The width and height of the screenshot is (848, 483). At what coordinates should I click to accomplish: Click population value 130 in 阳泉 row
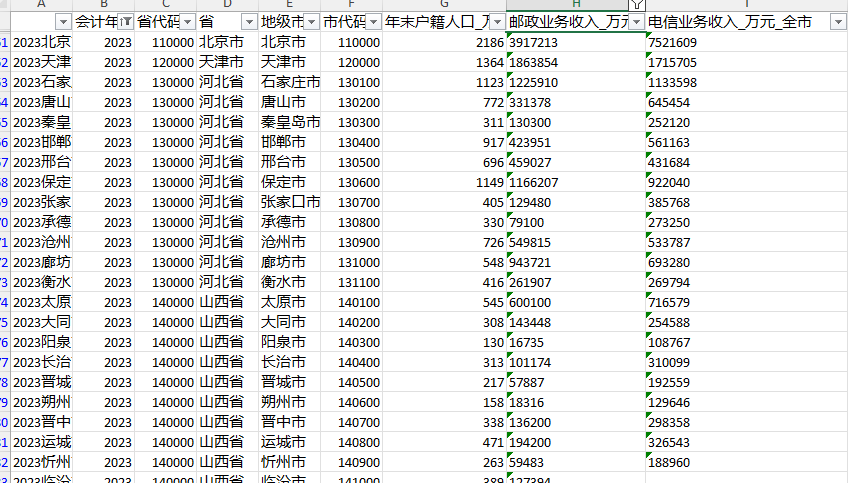pos(445,342)
